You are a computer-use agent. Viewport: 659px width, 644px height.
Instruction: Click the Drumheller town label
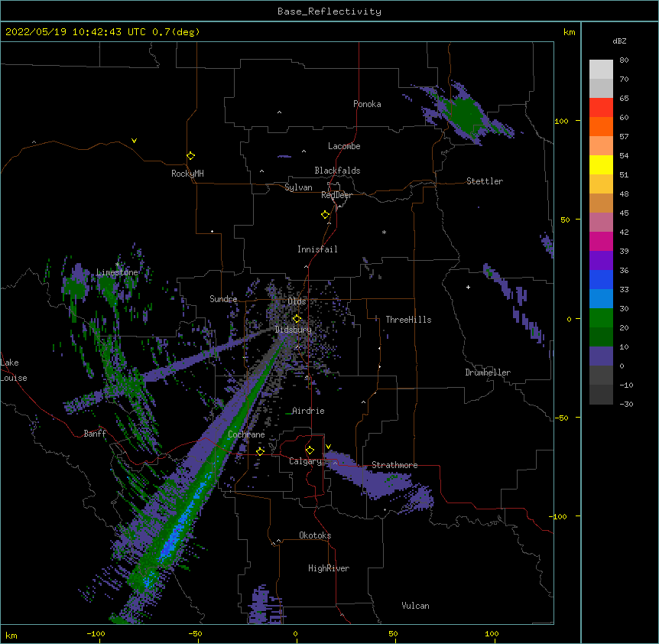[488, 372]
